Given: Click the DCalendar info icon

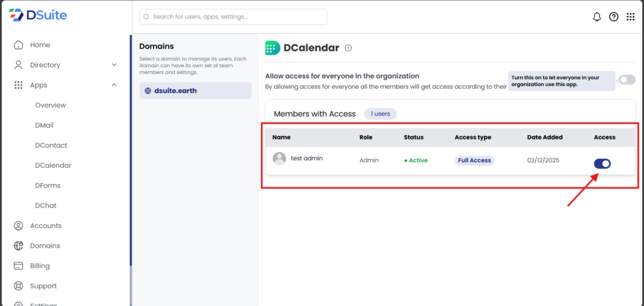Looking at the screenshot, I should point(348,48).
